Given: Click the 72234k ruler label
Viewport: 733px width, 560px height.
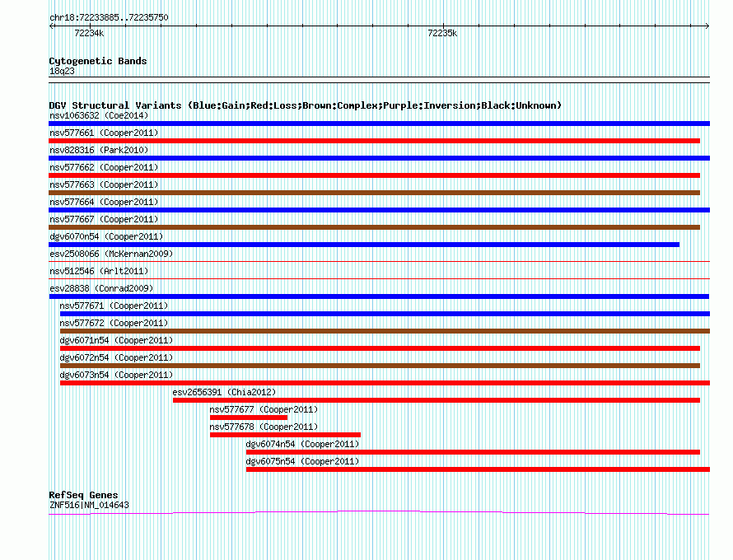Looking at the screenshot, I should point(89,33).
